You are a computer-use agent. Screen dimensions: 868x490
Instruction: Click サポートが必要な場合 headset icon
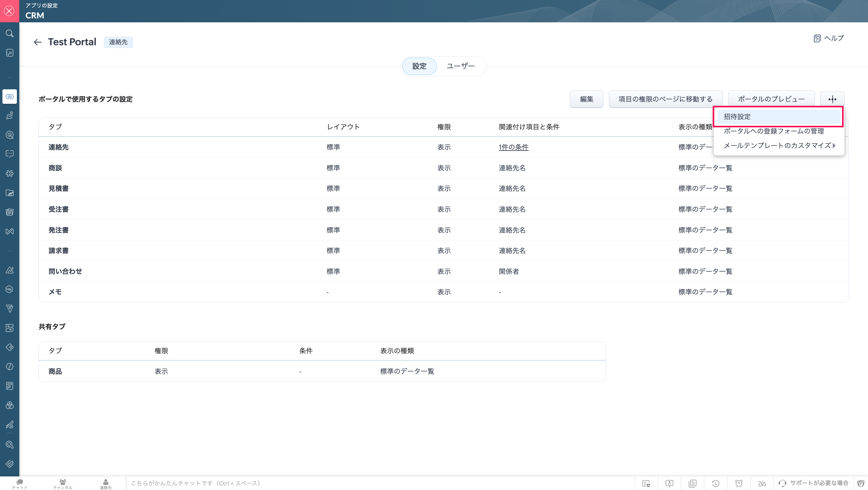point(782,483)
